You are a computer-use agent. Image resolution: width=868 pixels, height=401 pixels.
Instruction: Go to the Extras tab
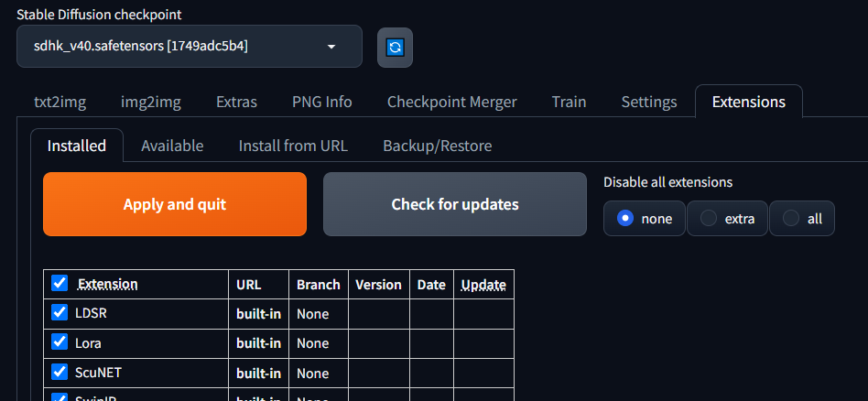point(236,102)
